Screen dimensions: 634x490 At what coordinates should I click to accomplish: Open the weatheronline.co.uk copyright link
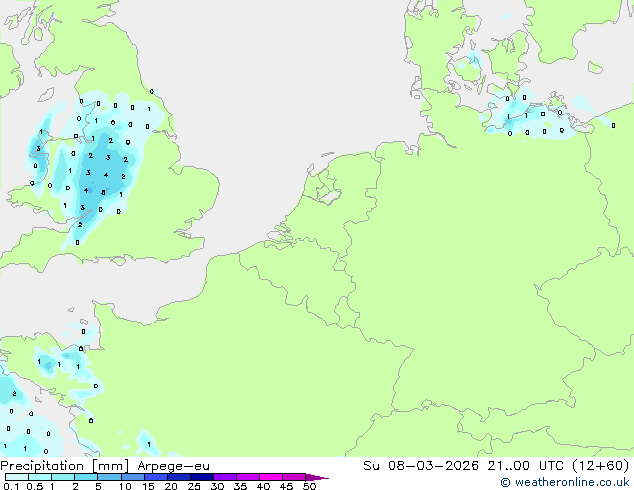(x=564, y=482)
